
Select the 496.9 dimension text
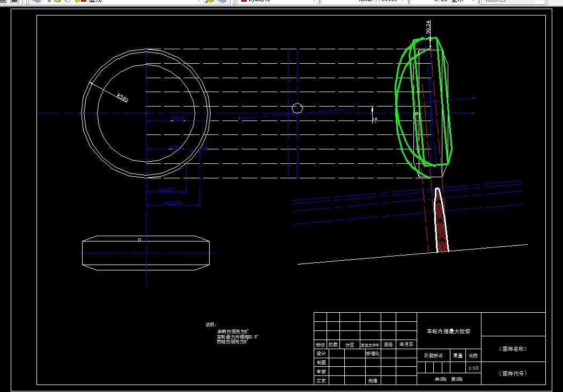coord(177,118)
